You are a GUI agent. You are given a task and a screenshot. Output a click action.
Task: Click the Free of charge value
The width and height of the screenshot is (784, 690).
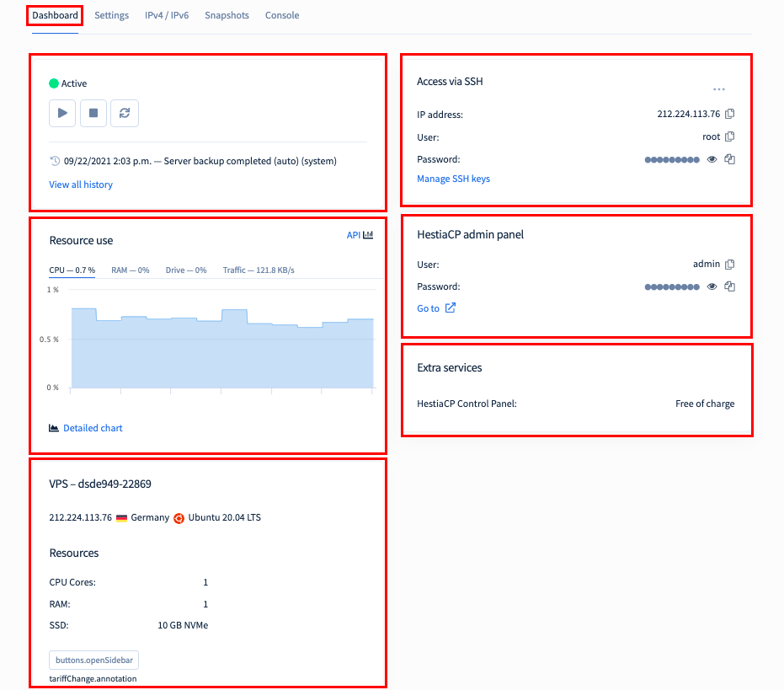point(705,404)
